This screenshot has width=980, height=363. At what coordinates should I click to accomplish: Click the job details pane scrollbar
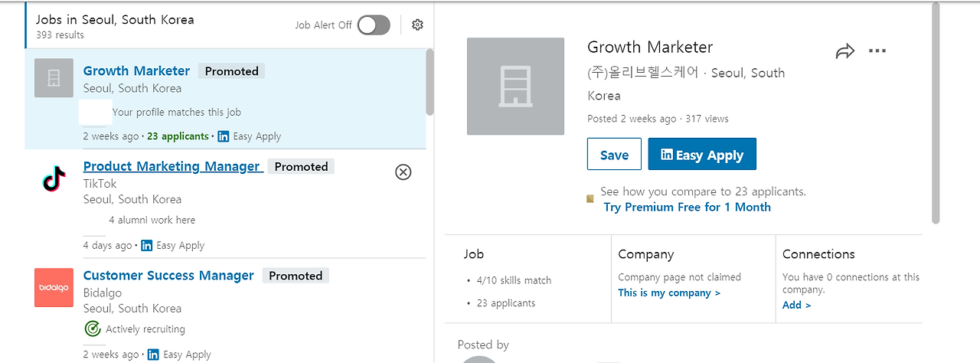coord(936,113)
